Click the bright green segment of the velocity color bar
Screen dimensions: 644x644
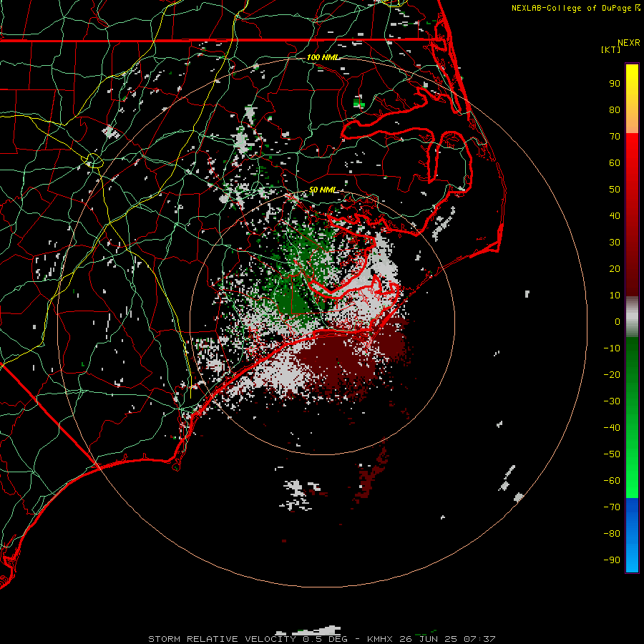(632, 417)
